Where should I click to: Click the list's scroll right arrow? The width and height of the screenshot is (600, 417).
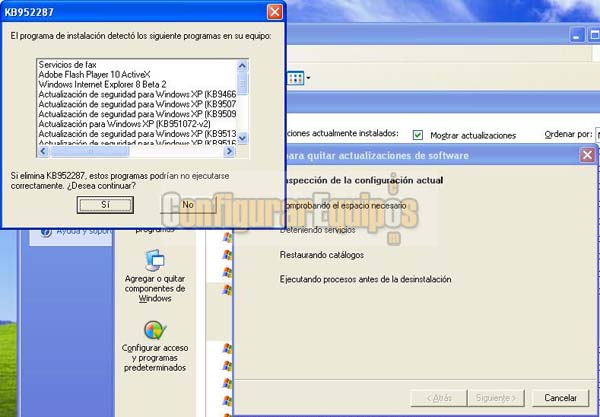(229, 151)
